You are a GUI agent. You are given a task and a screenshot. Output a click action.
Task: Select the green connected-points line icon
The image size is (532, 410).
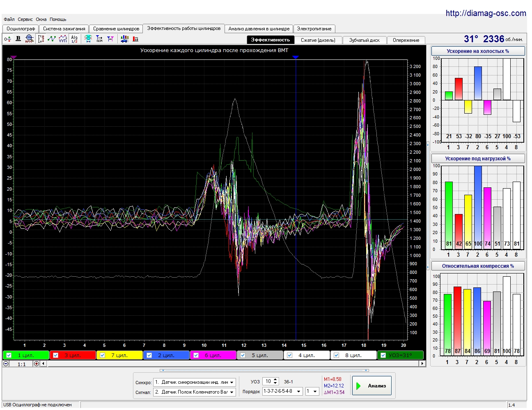pos(52,39)
